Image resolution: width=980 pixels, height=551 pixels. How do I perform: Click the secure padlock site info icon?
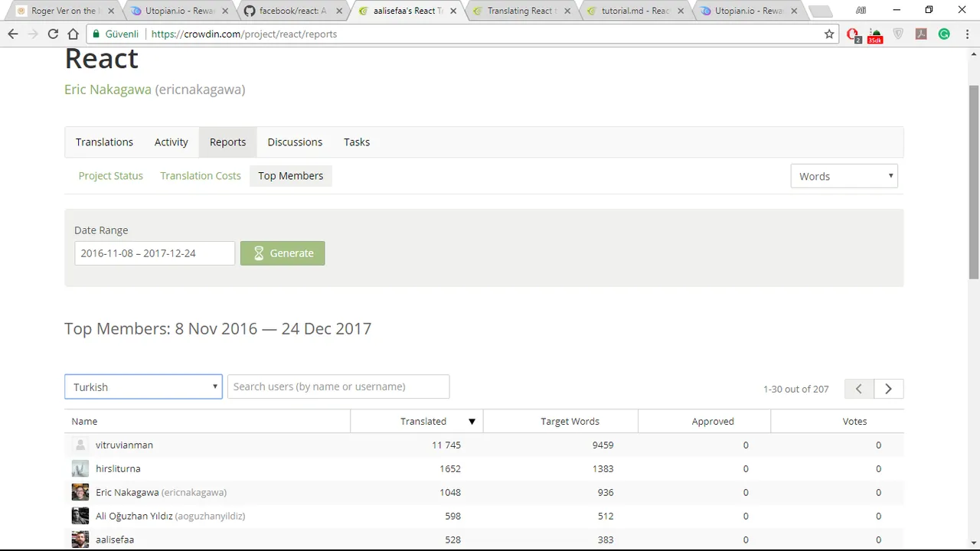(96, 34)
